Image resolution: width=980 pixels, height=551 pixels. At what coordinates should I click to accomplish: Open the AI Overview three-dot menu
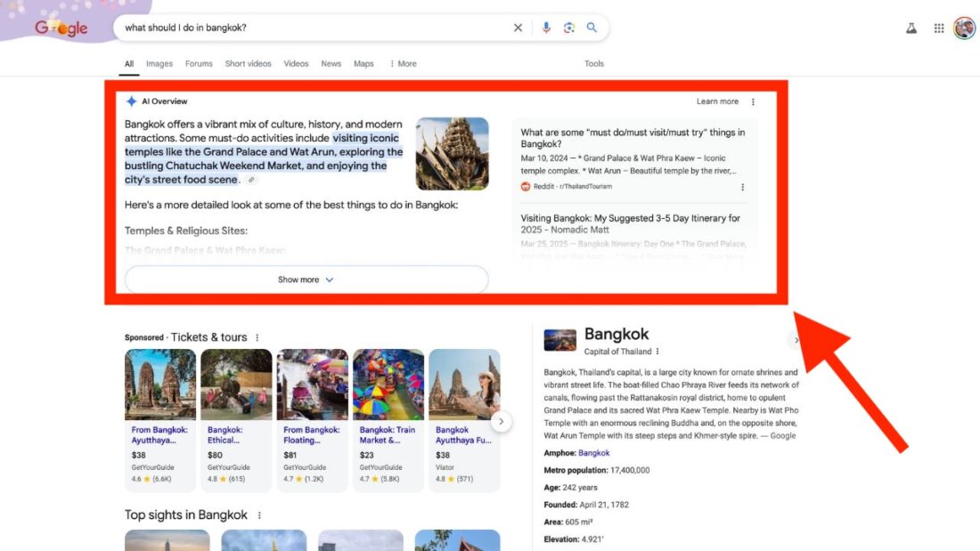[x=753, y=101]
